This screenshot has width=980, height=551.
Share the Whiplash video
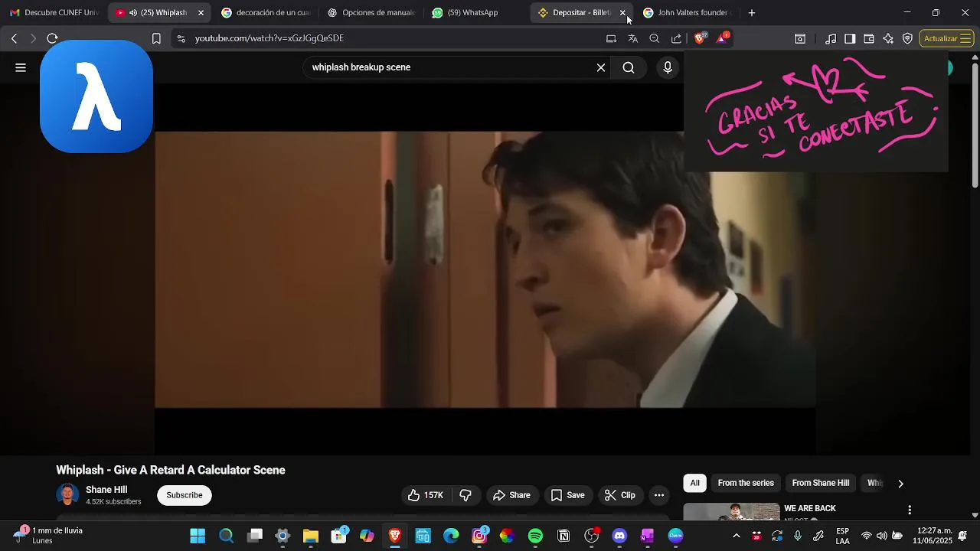click(512, 495)
